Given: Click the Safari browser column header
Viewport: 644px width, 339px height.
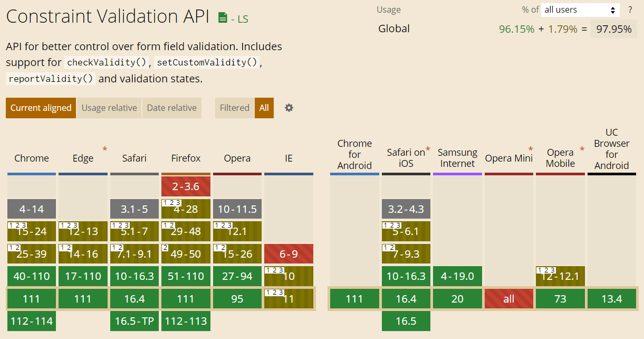Looking at the screenshot, I should [134, 158].
